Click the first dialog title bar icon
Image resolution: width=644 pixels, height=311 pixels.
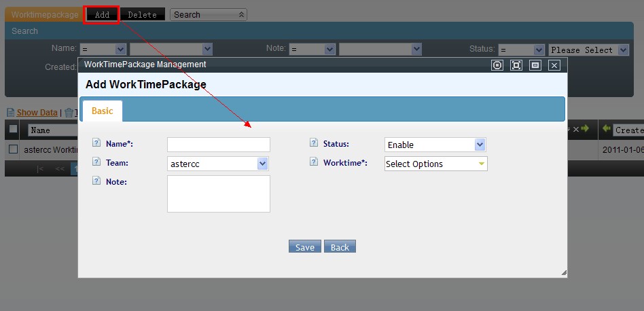(497, 65)
